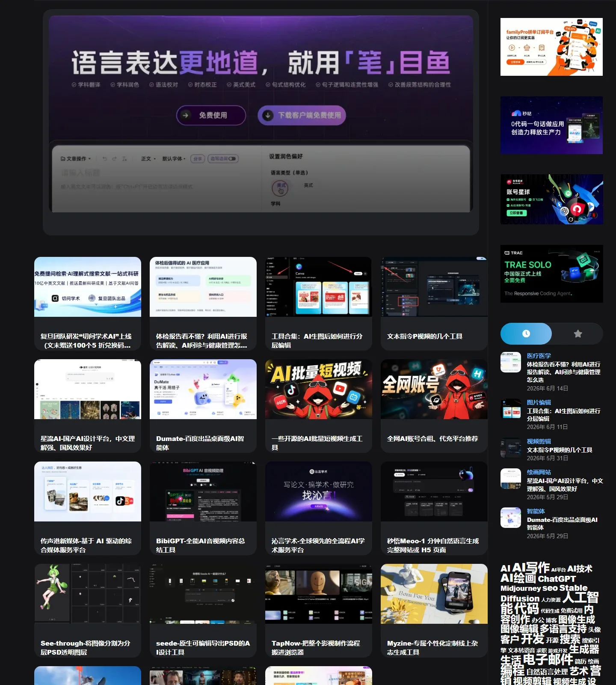The height and width of the screenshot is (685, 616).
Task: Select the AI平台 tag
Action: (558, 570)
